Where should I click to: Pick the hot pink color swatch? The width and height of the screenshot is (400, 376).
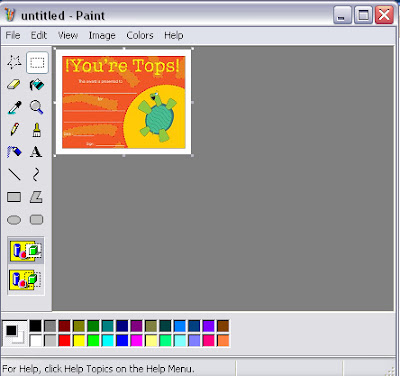coord(209,340)
